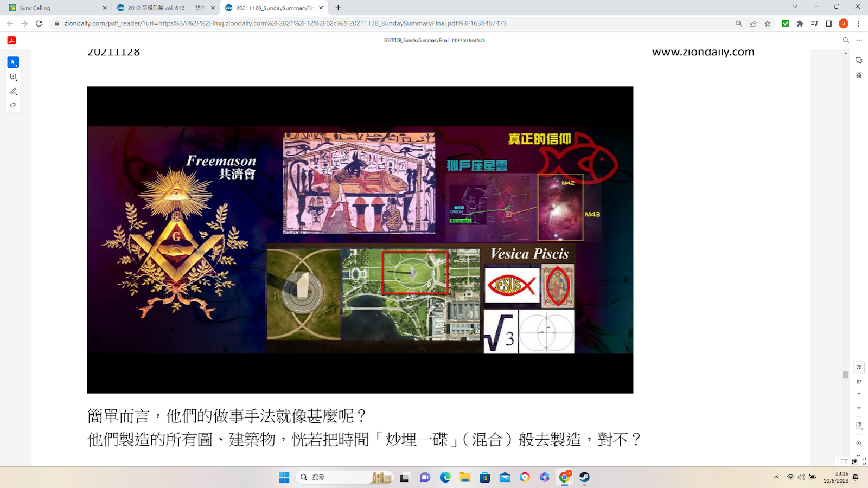Close the 20211128_SundaySummaryFinal tab

[321, 8]
